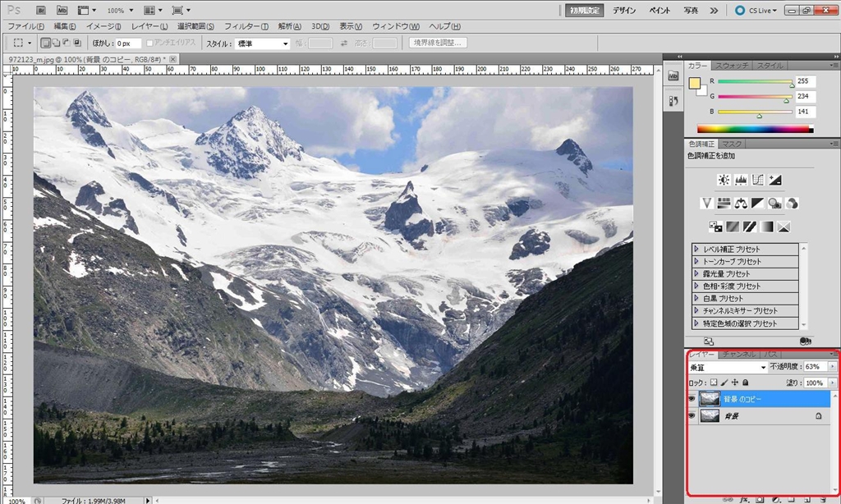Add Exposure adjustment (plus/minus icon)
841x504 pixels.
click(x=775, y=180)
